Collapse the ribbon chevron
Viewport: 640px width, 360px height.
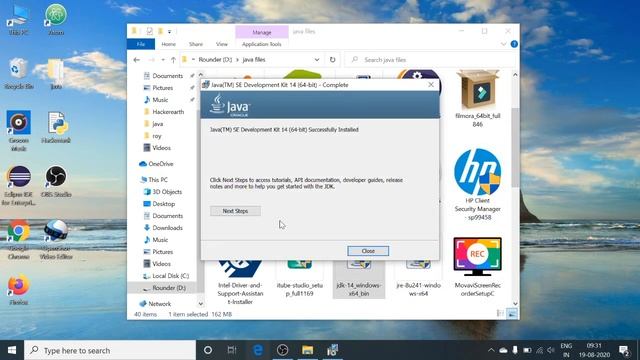[503, 44]
